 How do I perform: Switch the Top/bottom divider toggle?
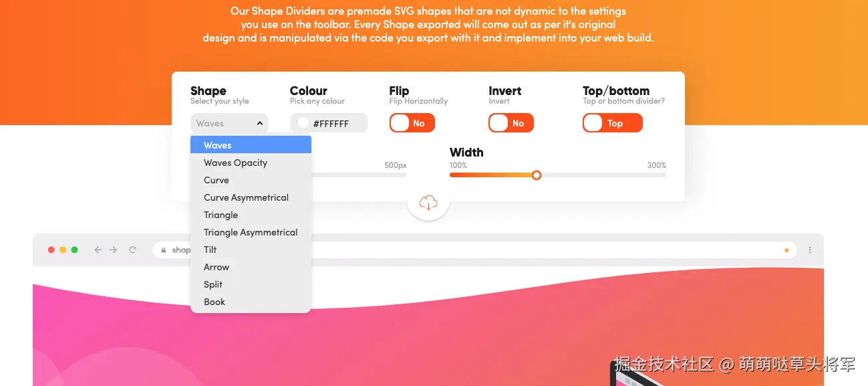coord(613,123)
